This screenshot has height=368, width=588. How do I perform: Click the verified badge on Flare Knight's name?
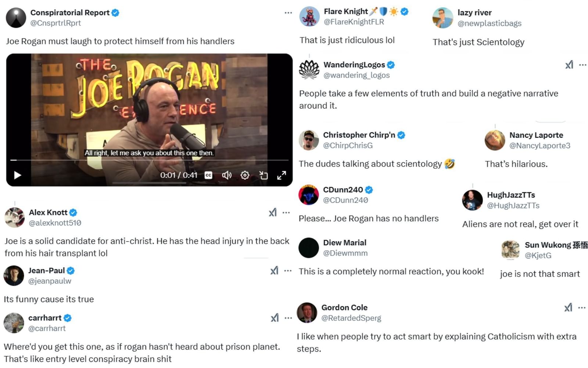pos(404,11)
